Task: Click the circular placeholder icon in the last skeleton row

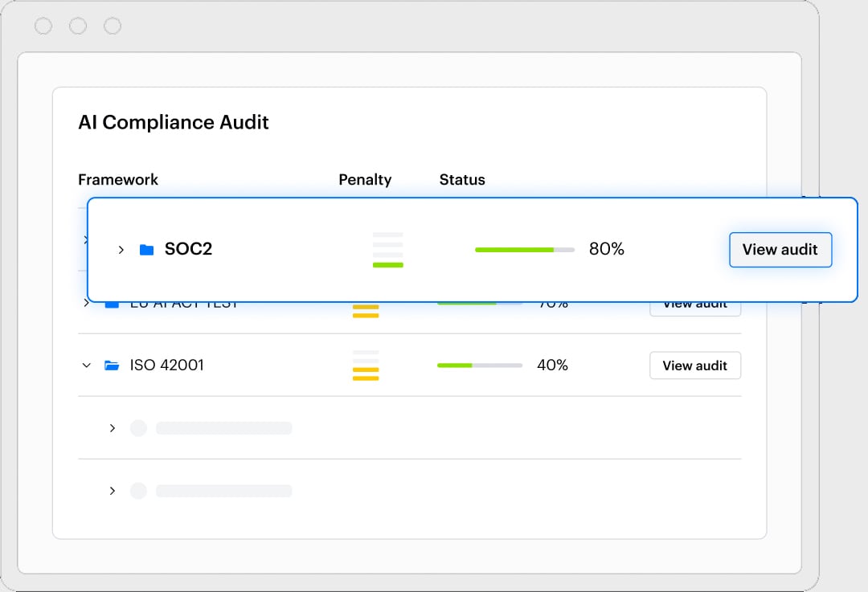Action: click(137, 490)
